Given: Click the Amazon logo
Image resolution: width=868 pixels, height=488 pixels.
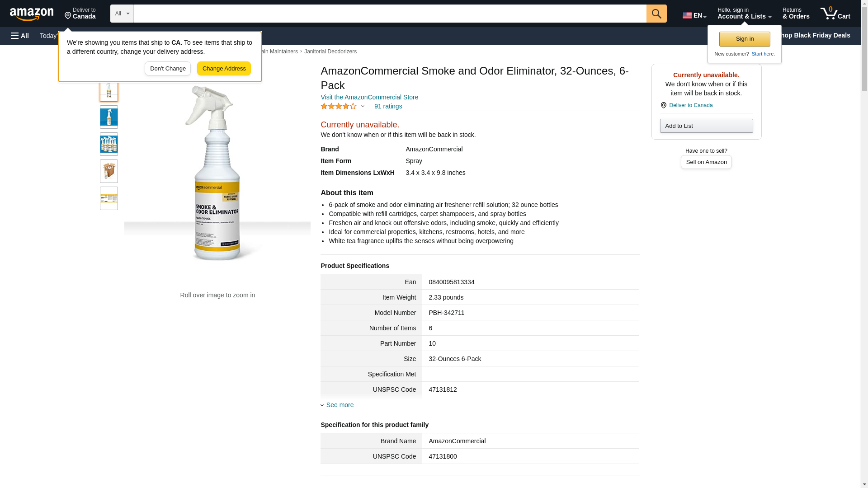Looking at the screenshot, I should pyautogui.click(x=32, y=14).
